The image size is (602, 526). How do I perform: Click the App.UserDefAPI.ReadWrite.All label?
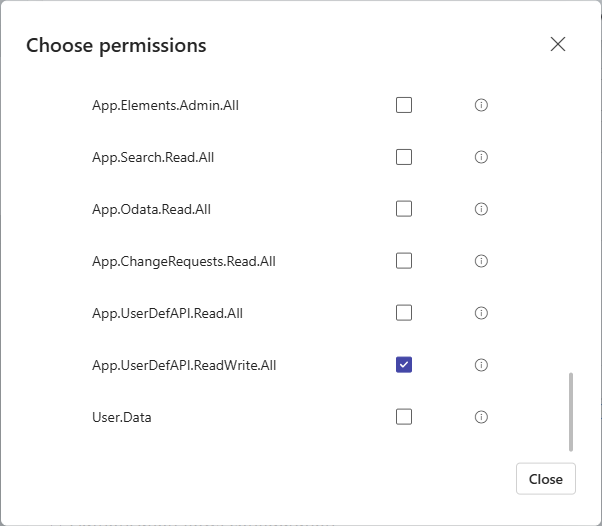click(x=184, y=365)
